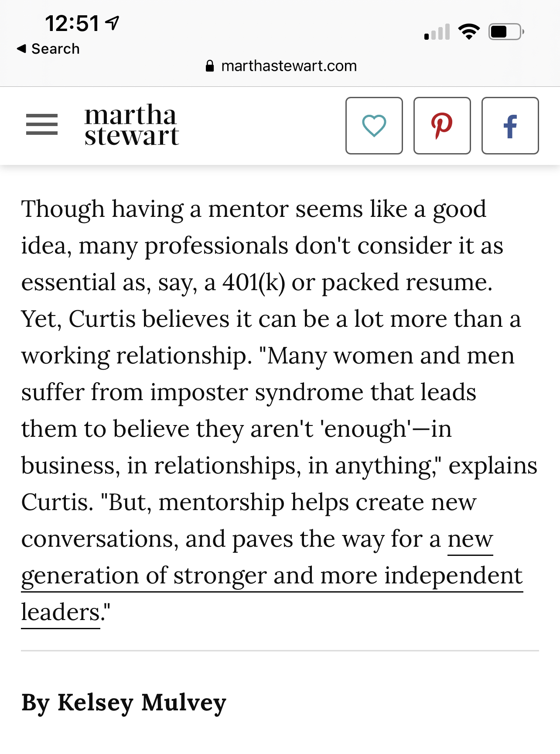Tap 'independent' in the underlined link
Viewport: 560px width, 754px height.
click(453, 576)
